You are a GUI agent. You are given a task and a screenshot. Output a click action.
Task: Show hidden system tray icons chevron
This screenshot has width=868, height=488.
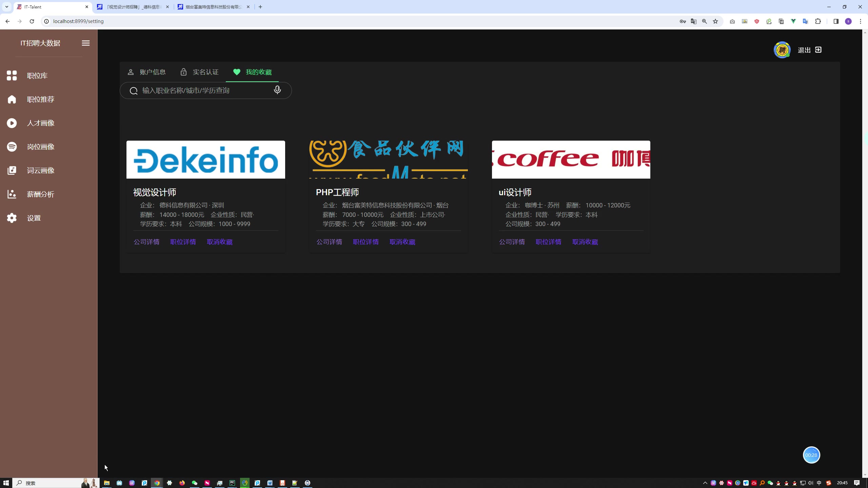[x=705, y=483]
